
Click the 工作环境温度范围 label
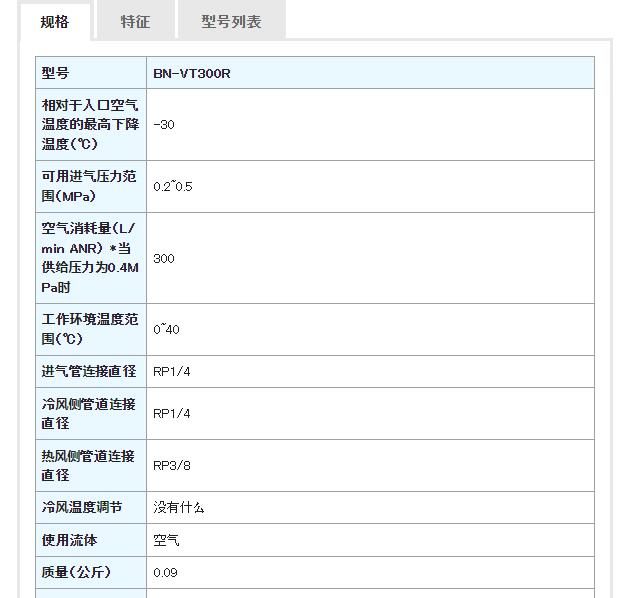tap(90, 329)
